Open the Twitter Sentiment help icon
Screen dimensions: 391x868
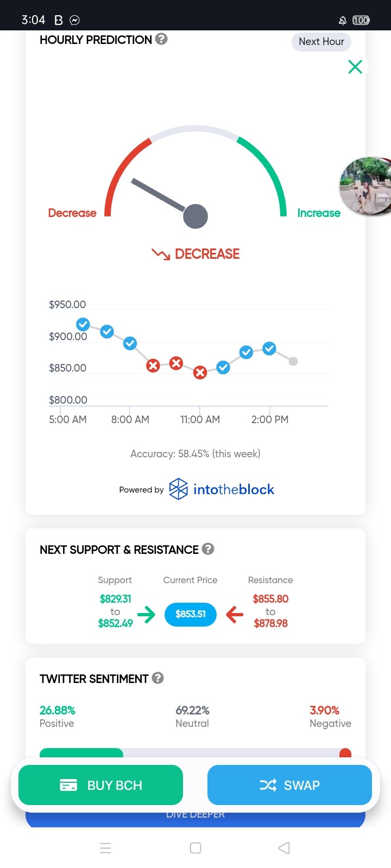tap(157, 678)
